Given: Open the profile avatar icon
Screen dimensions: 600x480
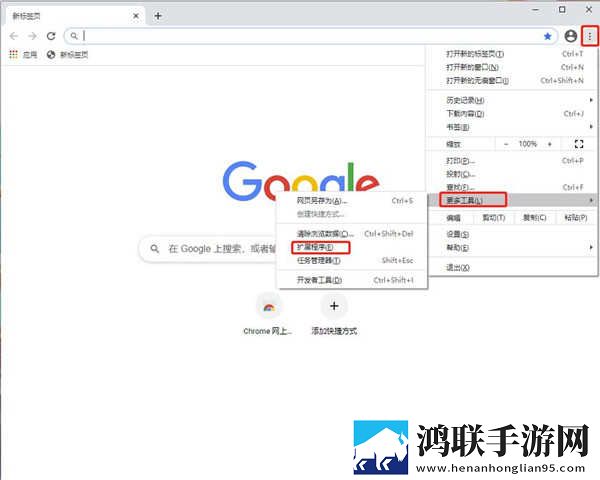Looking at the screenshot, I should (571, 36).
